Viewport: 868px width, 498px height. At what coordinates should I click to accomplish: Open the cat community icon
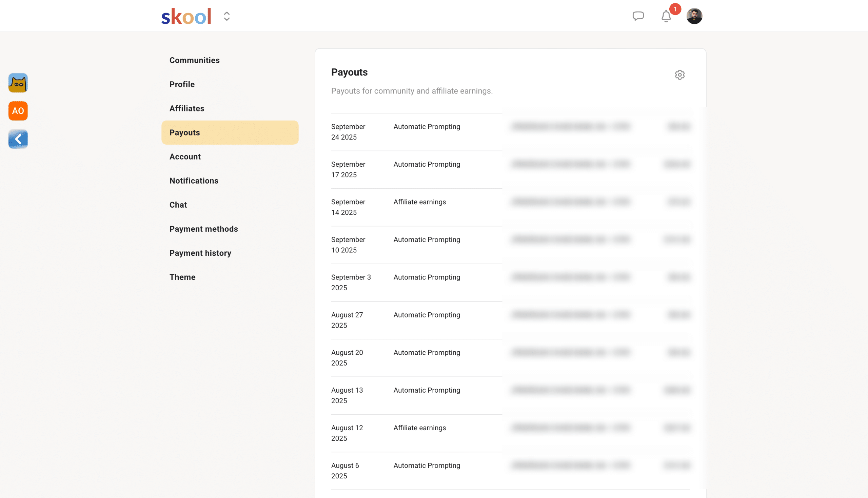coord(18,83)
